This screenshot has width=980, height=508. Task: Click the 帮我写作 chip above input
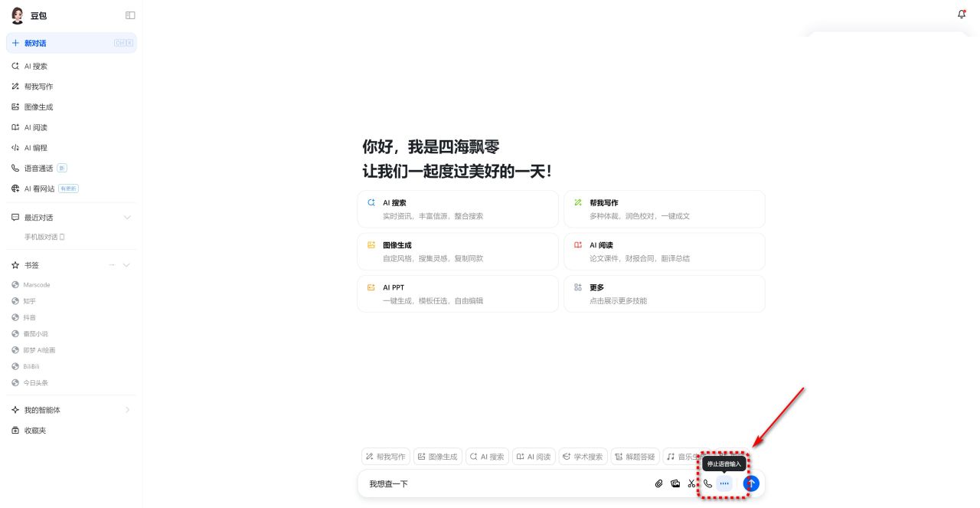click(386, 457)
